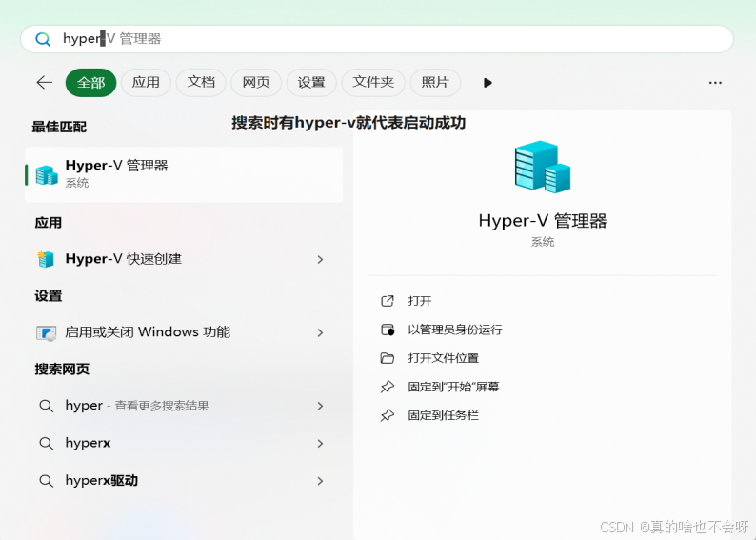Screen dimensions: 756x540
Task: Expand hyperx suggestion chevron
Action: click(x=320, y=443)
